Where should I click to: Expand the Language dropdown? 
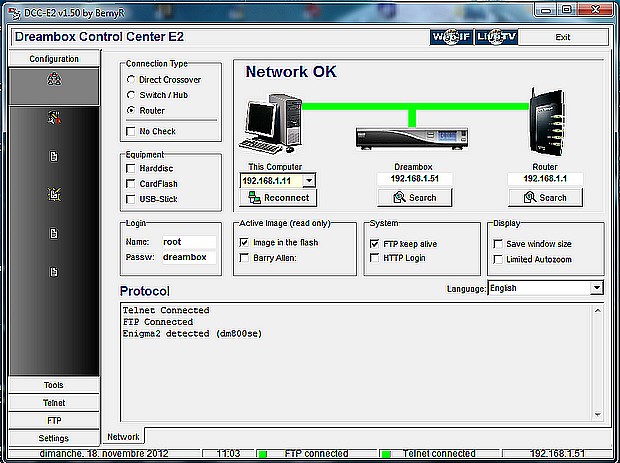point(596,288)
